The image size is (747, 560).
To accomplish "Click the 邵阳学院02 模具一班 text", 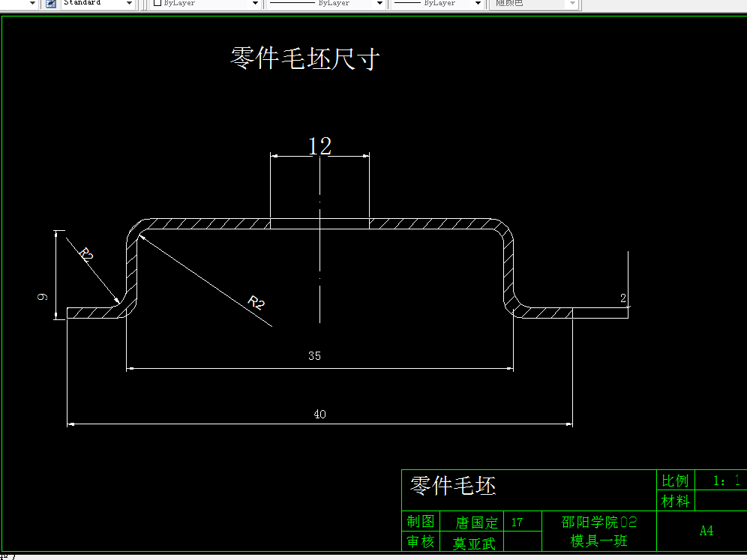I will [598, 531].
